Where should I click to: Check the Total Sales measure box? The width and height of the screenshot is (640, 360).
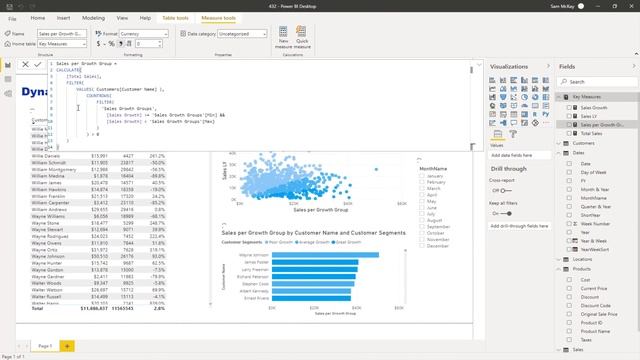click(x=569, y=133)
